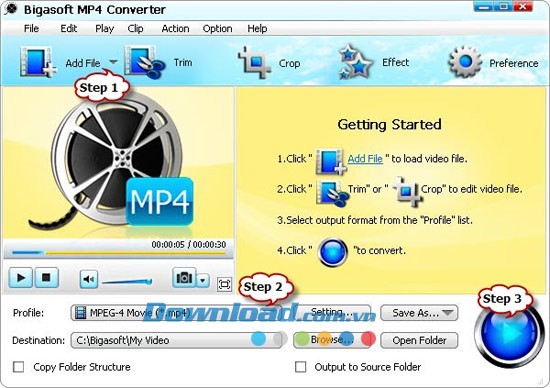The width and height of the screenshot is (550, 388).
Task: Click the Add File toolbar icon
Action: tap(38, 62)
